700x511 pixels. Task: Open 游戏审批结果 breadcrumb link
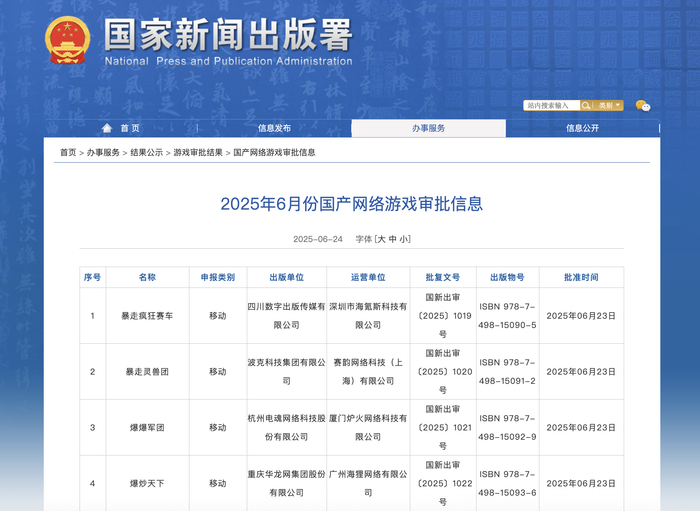(x=198, y=152)
